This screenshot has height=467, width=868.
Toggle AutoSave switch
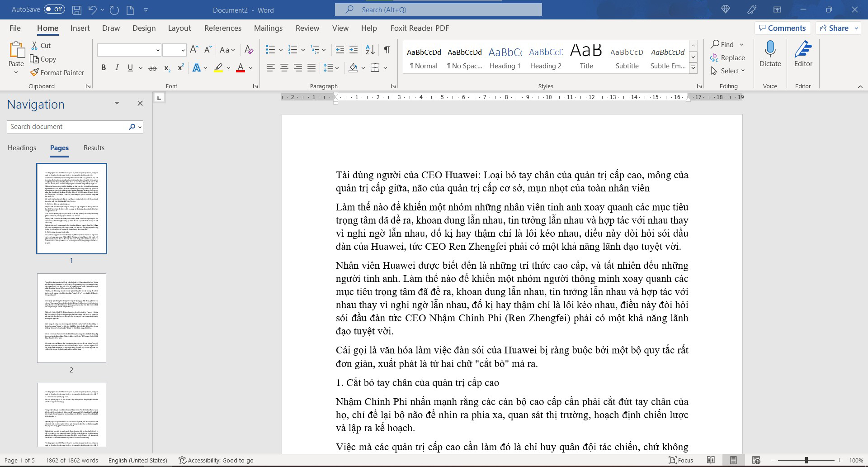(55, 10)
